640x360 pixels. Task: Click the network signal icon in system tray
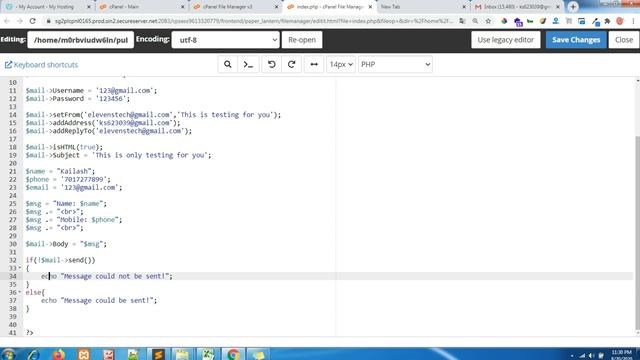[582, 356]
